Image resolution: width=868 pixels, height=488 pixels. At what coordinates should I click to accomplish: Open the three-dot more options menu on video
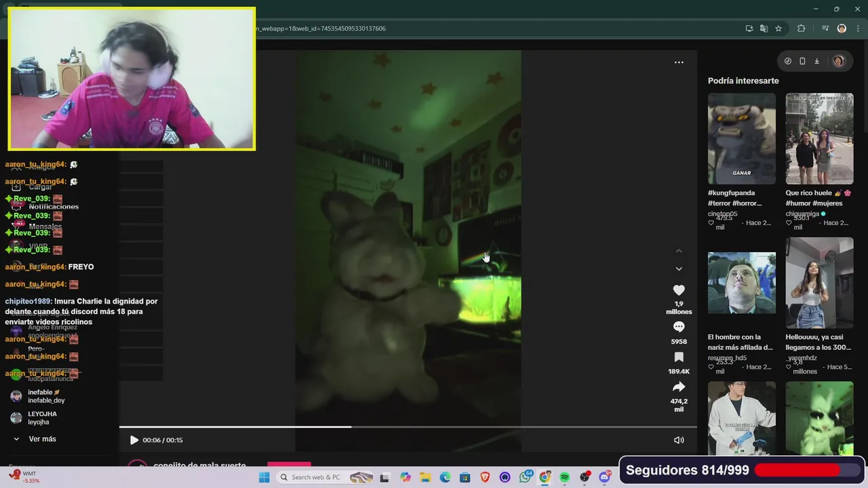(679, 62)
